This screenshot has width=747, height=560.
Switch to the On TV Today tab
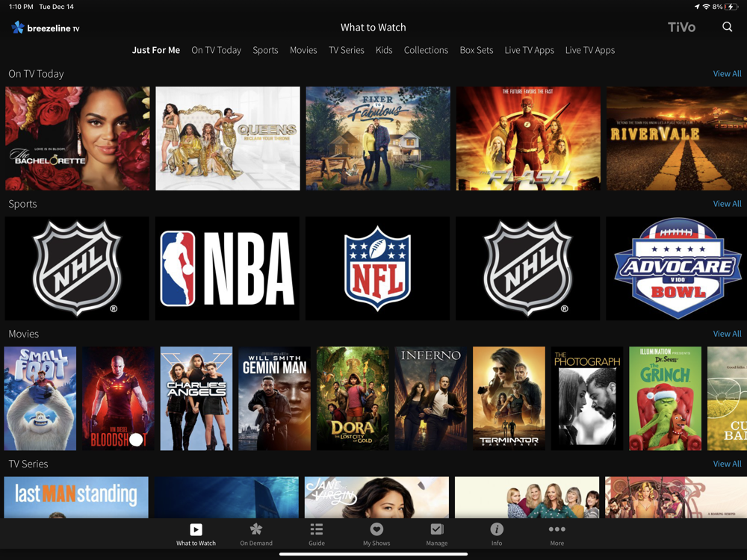pyautogui.click(x=217, y=50)
